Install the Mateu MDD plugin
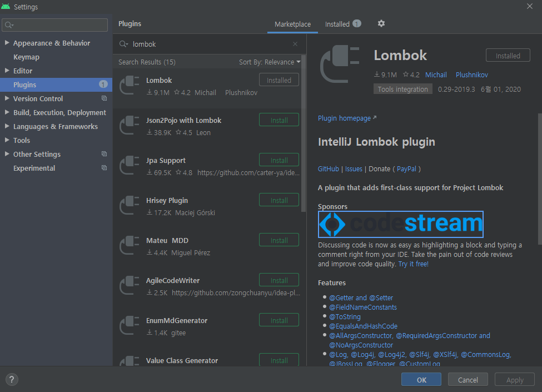 click(279, 240)
